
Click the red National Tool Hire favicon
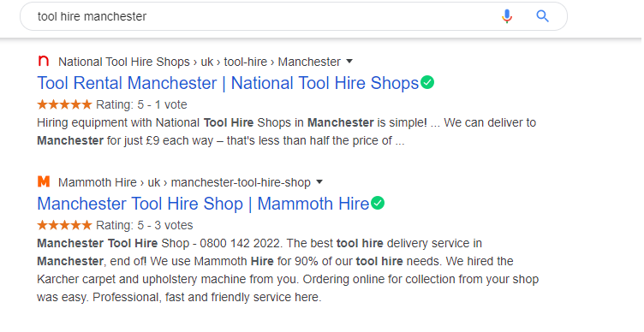point(44,61)
